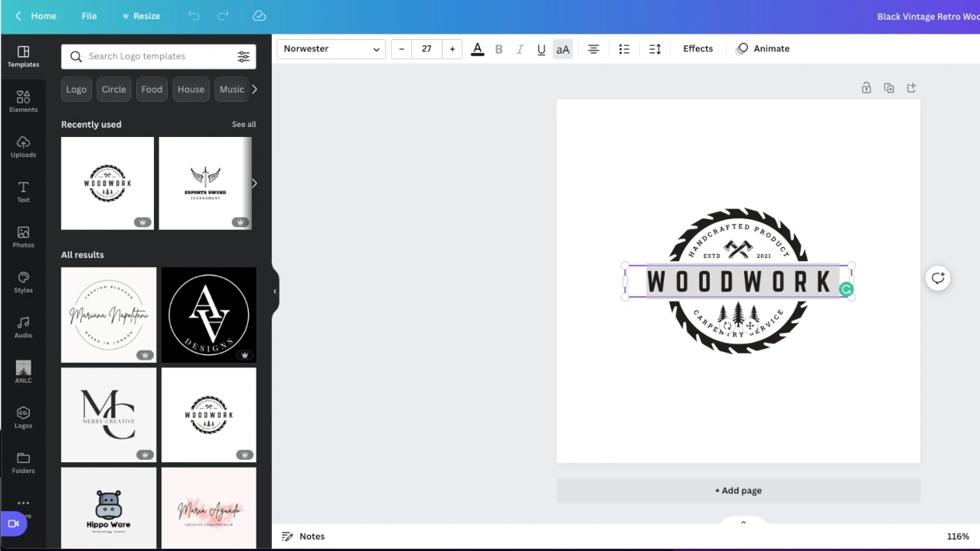Select pink watercolor Maria Aguado template
The height and width of the screenshot is (551, 980).
pos(209,508)
